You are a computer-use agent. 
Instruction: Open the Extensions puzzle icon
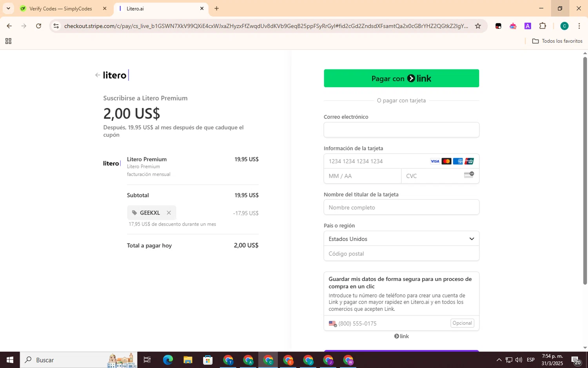point(543,26)
